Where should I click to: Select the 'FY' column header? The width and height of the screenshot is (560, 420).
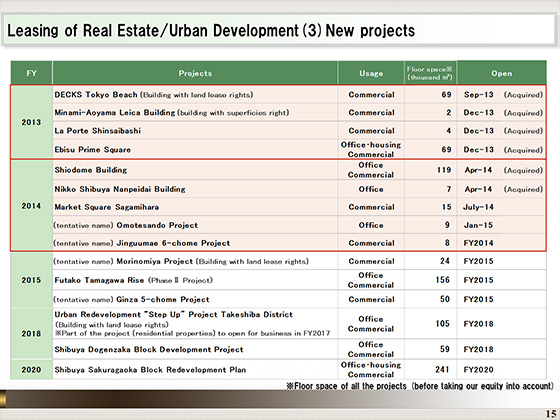[x=31, y=73]
